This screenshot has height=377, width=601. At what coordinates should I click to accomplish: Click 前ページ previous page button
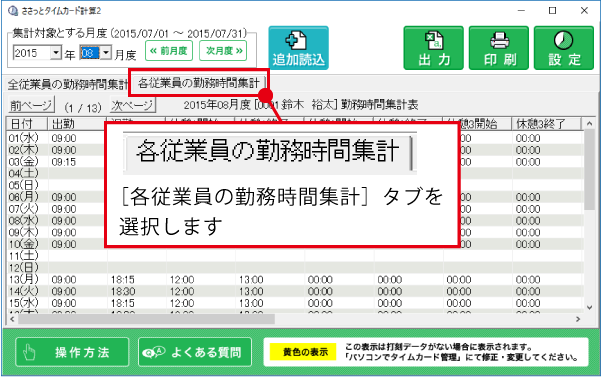coord(31,105)
